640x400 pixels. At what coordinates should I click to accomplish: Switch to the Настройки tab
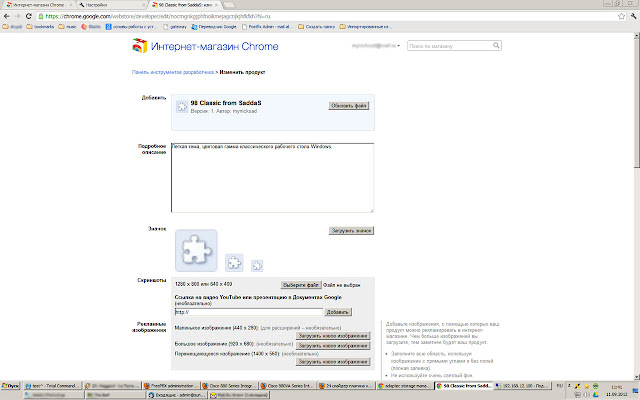[110, 5]
